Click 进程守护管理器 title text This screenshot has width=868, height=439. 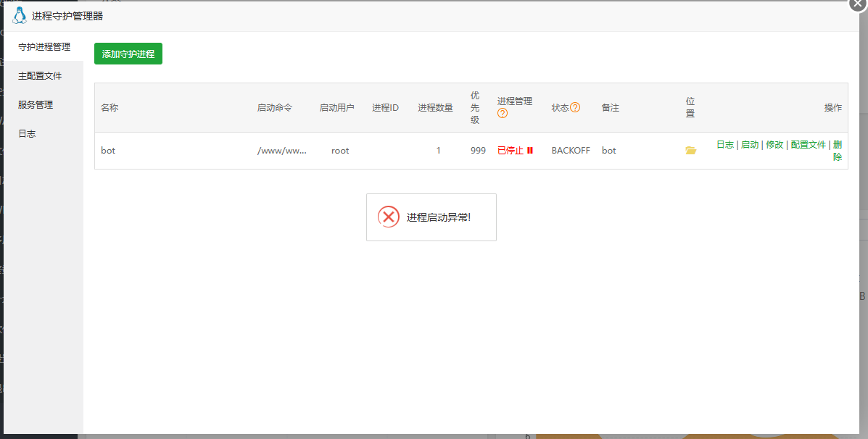(x=67, y=16)
